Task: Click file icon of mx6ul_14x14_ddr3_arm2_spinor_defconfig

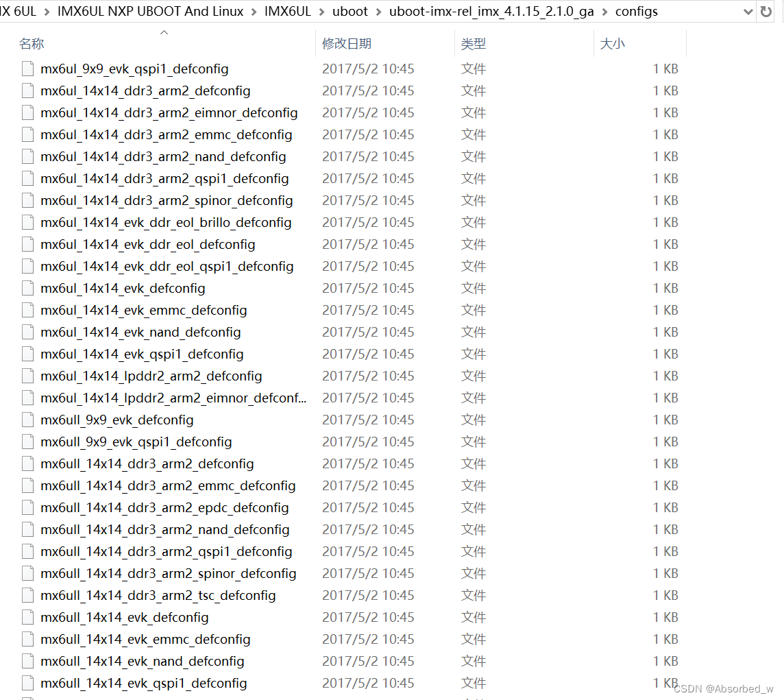Action: [28, 201]
